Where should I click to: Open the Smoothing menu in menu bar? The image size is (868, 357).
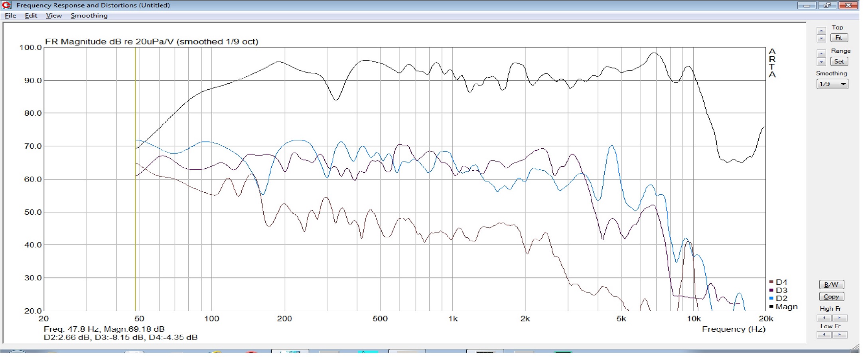pyautogui.click(x=89, y=16)
